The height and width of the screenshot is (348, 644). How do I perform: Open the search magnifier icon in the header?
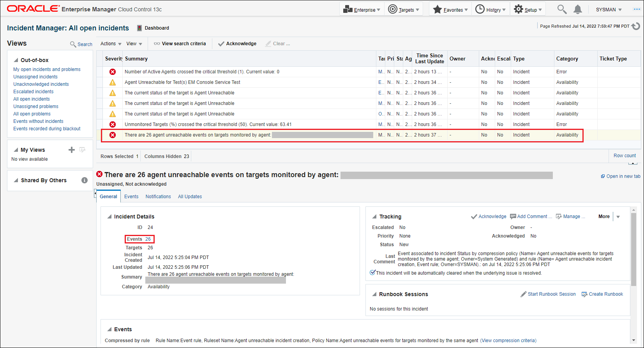click(562, 9)
